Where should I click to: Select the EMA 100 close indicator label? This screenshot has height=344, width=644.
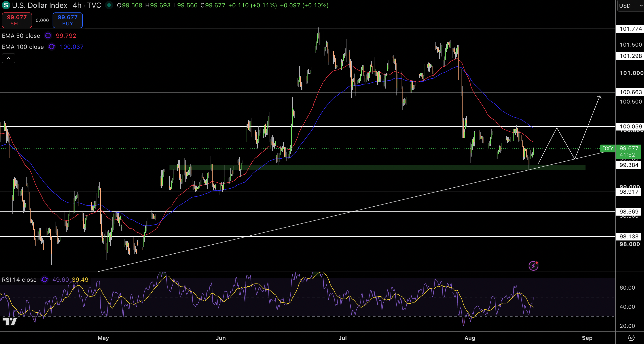23,47
